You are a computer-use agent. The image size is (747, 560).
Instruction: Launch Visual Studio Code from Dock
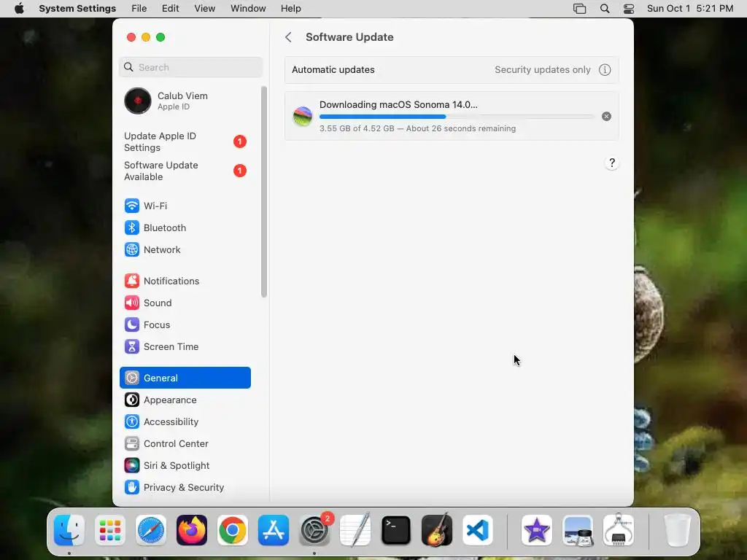(477, 530)
